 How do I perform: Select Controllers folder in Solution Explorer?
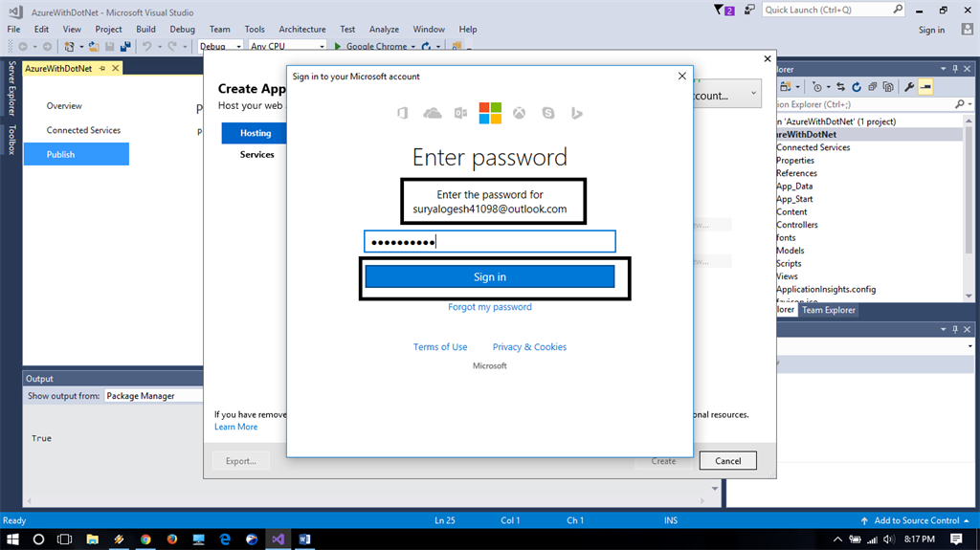tap(796, 225)
